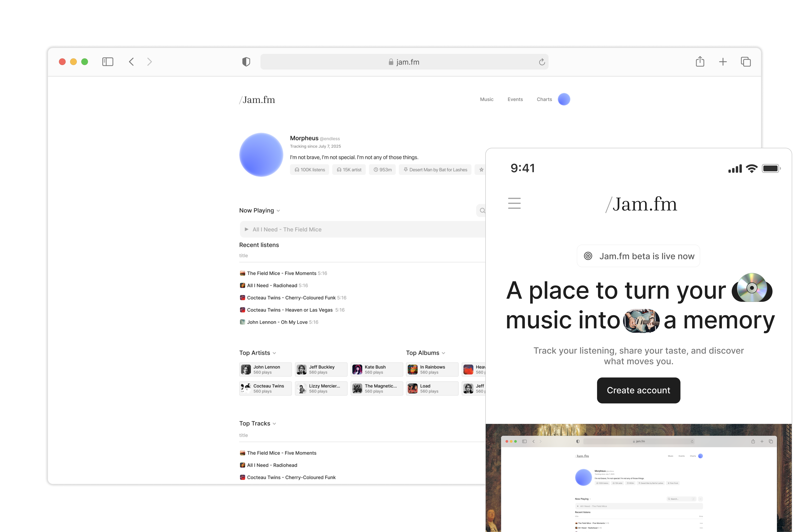Open Lizzy Mercier artist card
809x532 pixels.
[321, 389]
